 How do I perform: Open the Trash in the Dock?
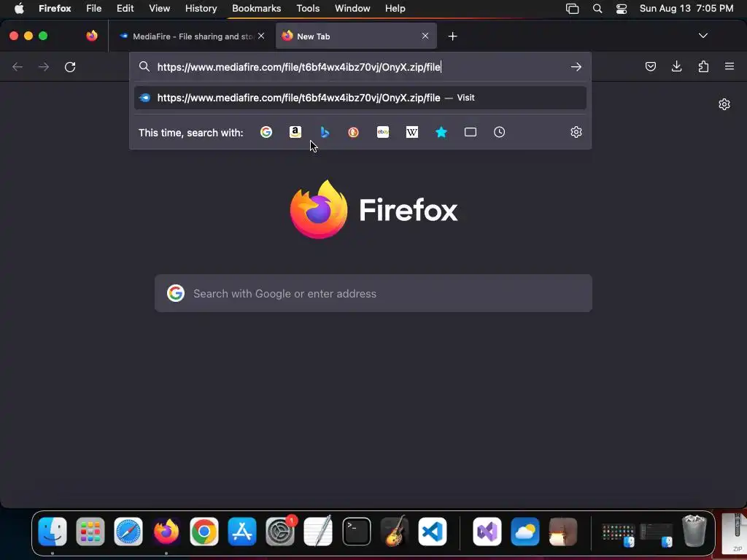[x=694, y=531]
